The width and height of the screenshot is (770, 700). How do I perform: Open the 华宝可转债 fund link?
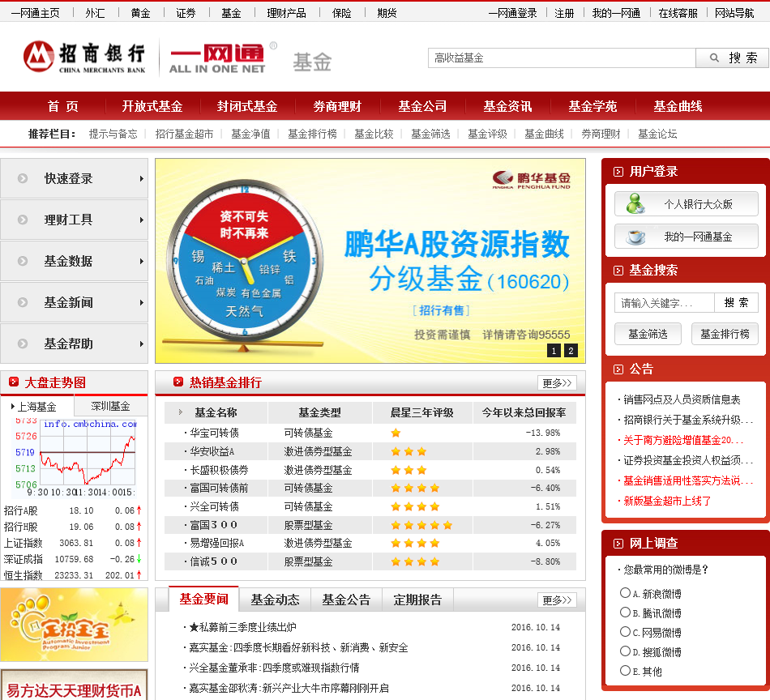215,433
